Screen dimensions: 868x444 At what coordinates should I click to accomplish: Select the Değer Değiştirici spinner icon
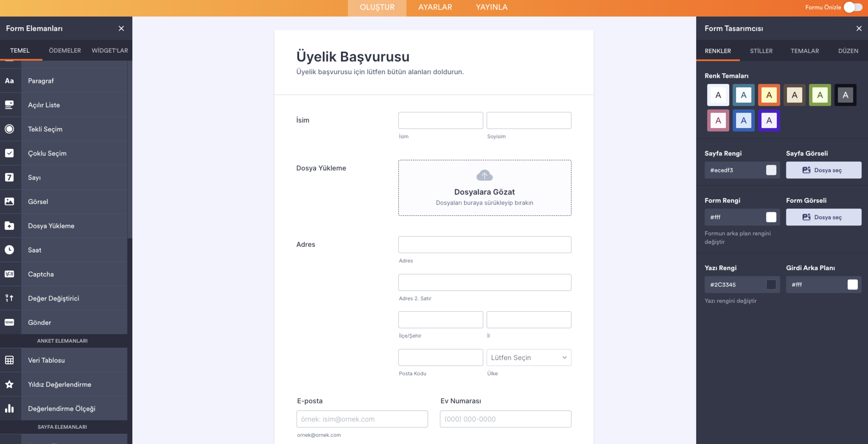[9, 298]
